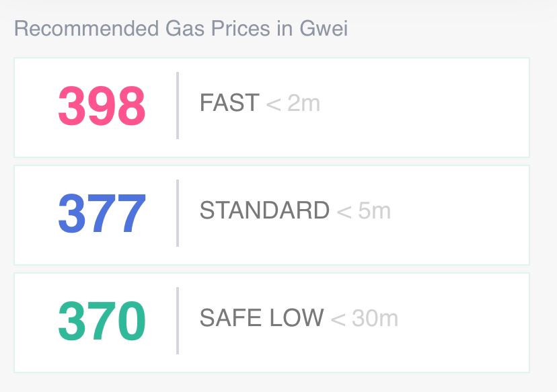Click the word 'Gwei' in the heading

[324, 28]
